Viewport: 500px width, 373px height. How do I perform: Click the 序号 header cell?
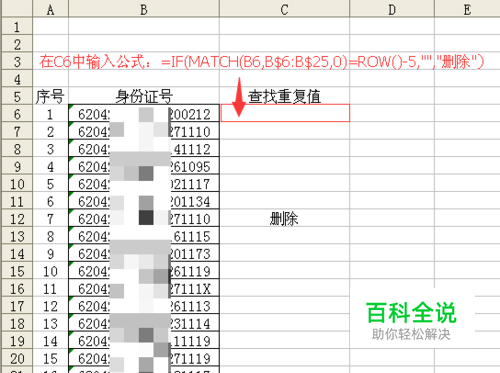point(51,96)
